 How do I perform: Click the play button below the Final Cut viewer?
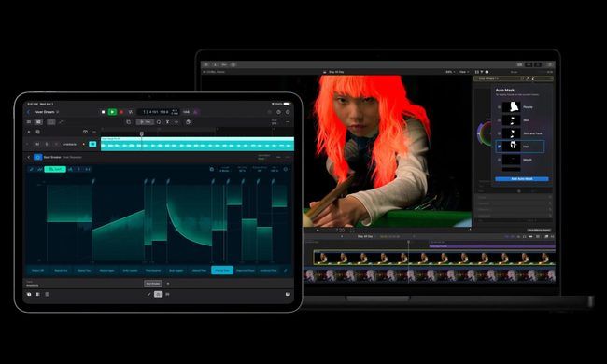point(318,231)
